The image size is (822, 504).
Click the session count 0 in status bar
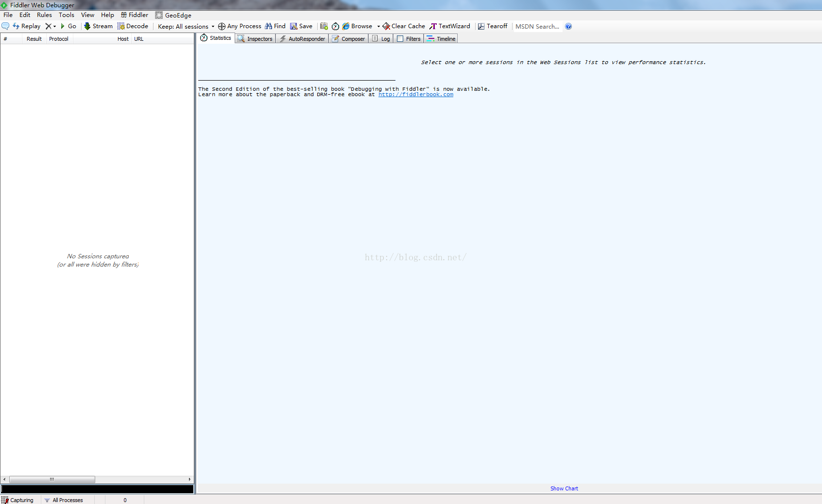[x=125, y=500]
